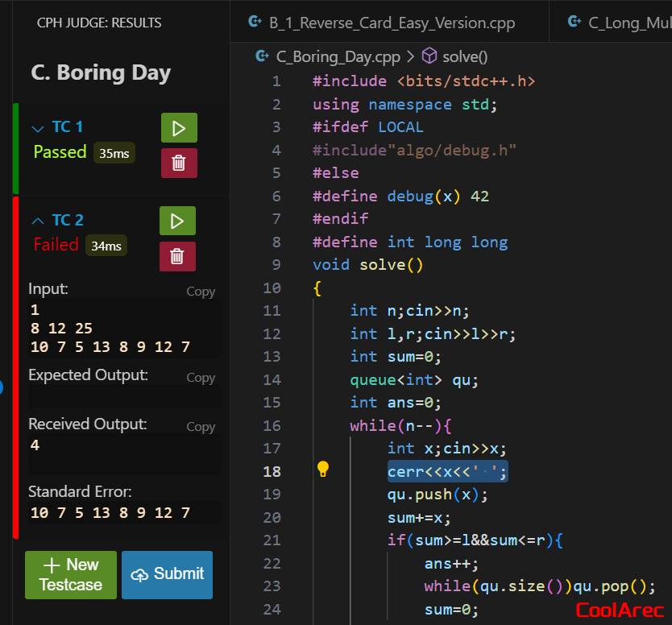This screenshot has width=672, height=625.
Task: Click the New Testcase button
Action: tap(71, 574)
